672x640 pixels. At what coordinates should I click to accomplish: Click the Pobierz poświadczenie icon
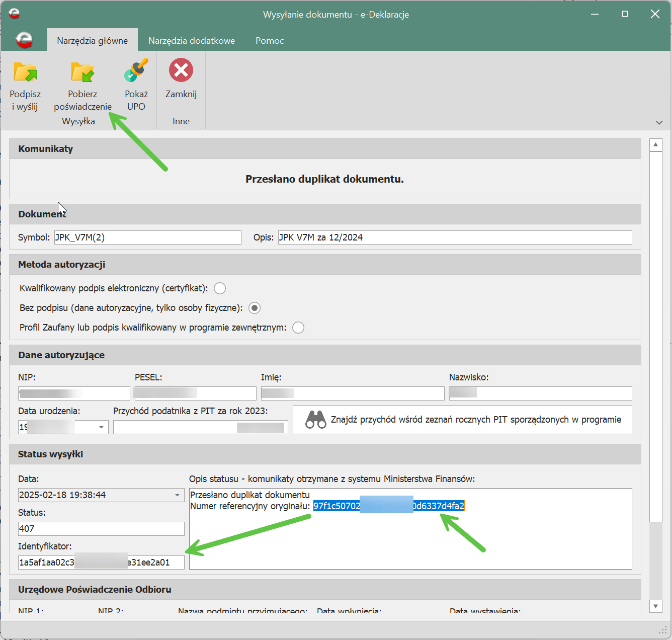(82, 72)
